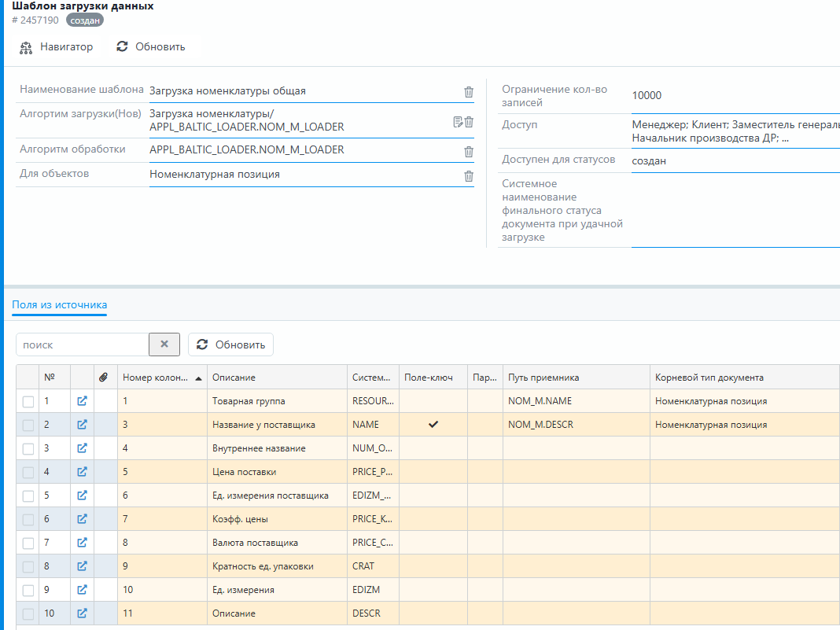840x630 pixels.
Task: Sort by Номер колонки column header
Action: pyautogui.click(x=156, y=378)
